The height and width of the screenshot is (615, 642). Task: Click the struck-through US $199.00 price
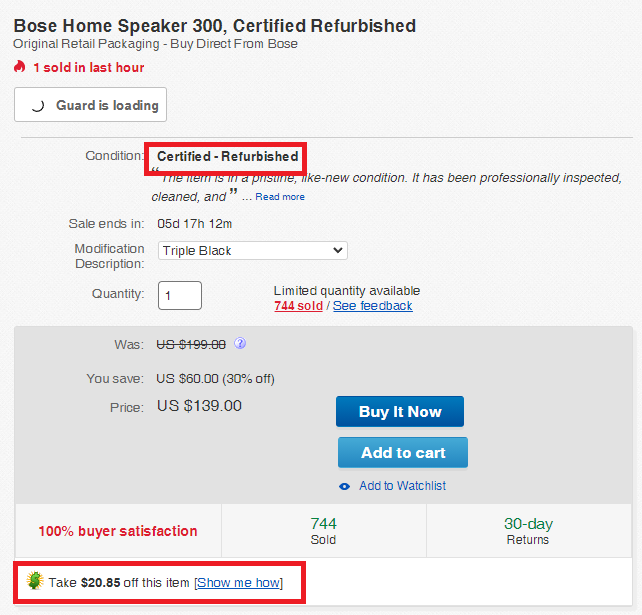coord(191,345)
